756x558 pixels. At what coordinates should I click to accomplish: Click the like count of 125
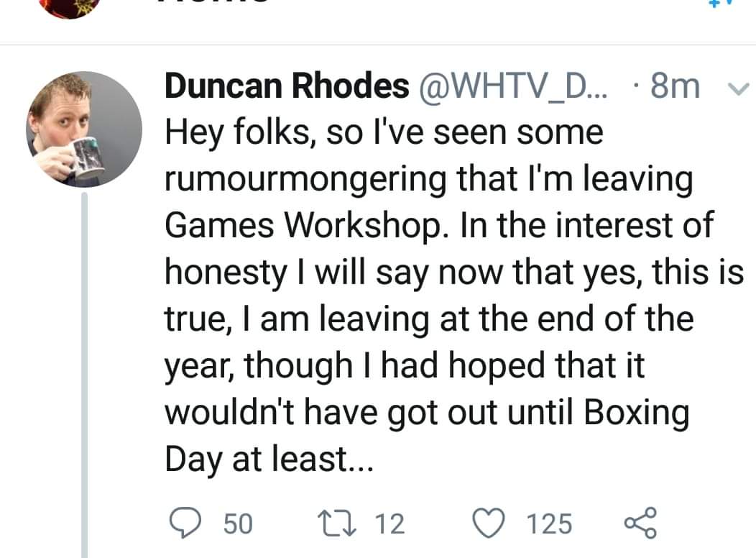(x=550, y=523)
